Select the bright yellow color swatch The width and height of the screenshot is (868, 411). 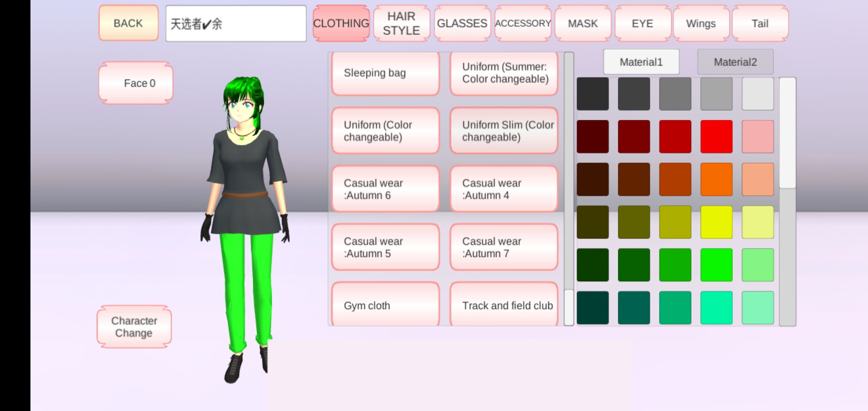pyautogui.click(x=716, y=222)
